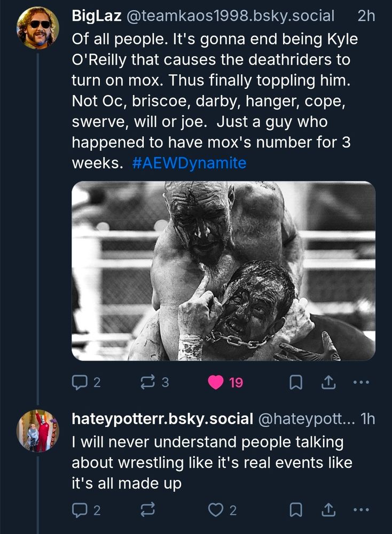Viewport: 392px width, 534px height.
Task: Open the reply icon on BigLaz's post
Action: (x=78, y=382)
